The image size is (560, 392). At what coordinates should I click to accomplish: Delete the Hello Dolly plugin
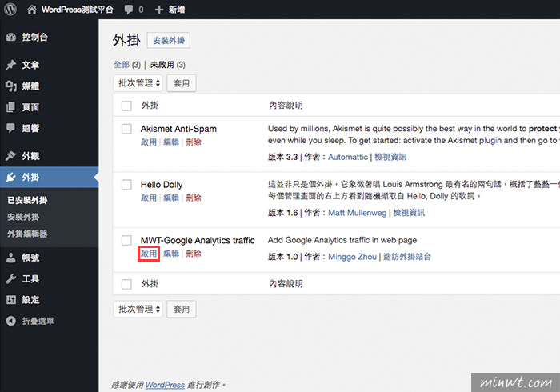pos(194,198)
